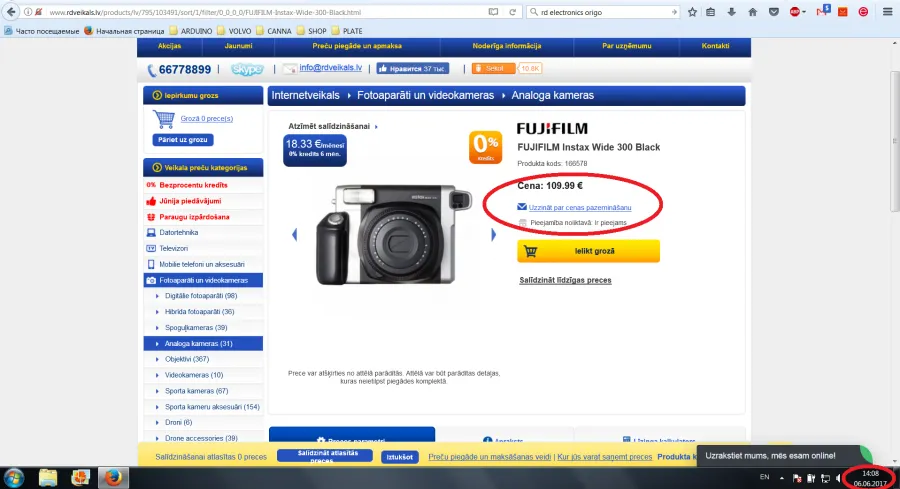Show the previous product photo arrow

[x=294, y=234]
